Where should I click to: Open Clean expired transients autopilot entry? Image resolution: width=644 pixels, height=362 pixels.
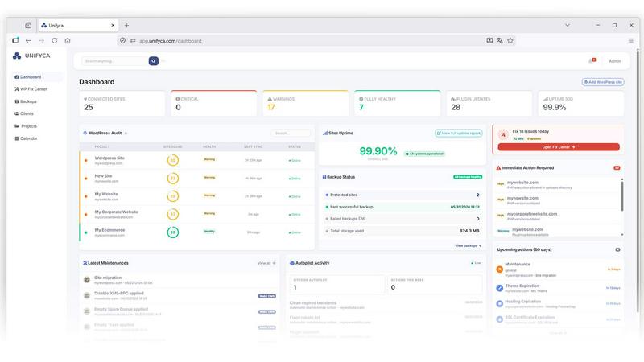386,305
